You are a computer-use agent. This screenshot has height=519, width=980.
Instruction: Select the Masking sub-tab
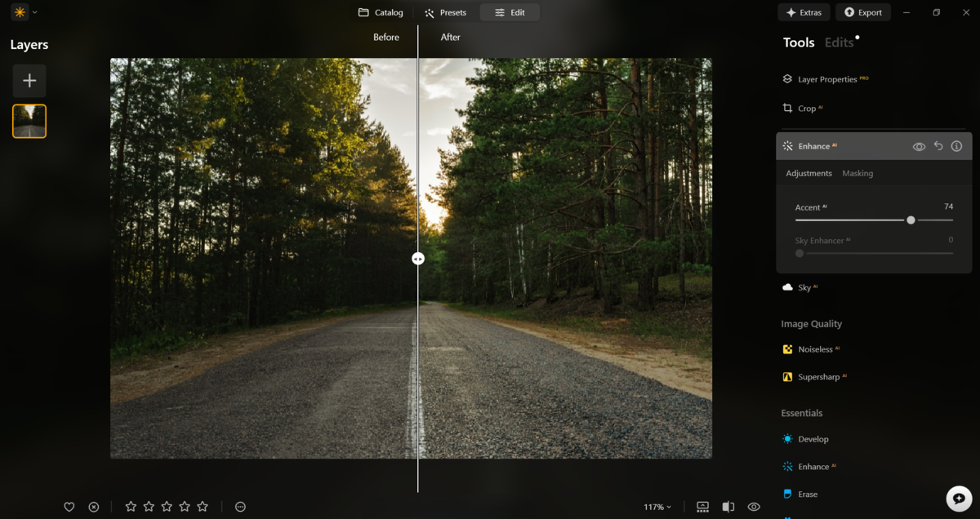point(857,173)
